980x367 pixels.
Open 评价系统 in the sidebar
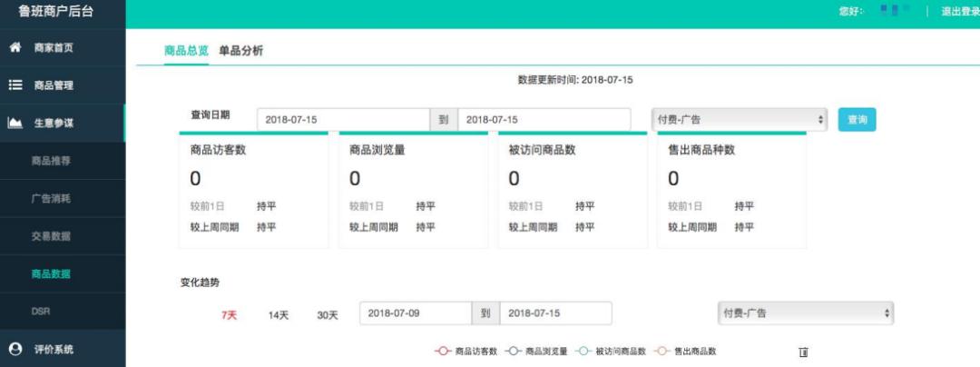pyautogui.click(x=63, y=349)
